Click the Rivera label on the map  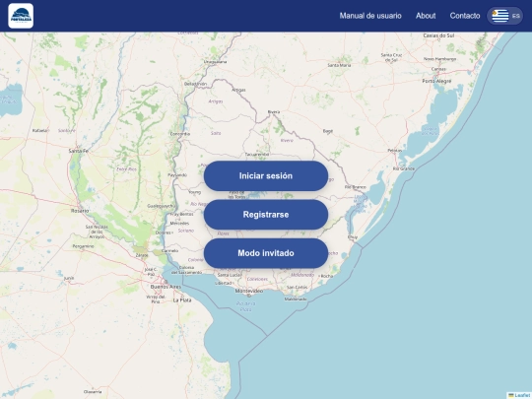[274, 111]
